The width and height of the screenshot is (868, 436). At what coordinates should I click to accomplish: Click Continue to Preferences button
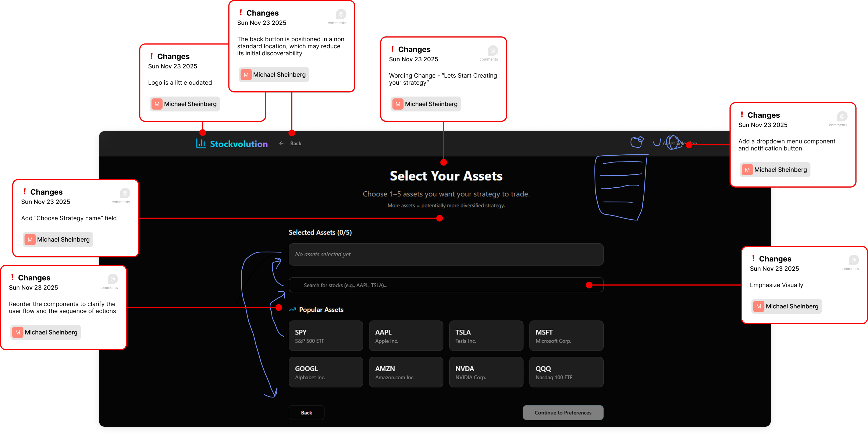[x=563, y=412]
